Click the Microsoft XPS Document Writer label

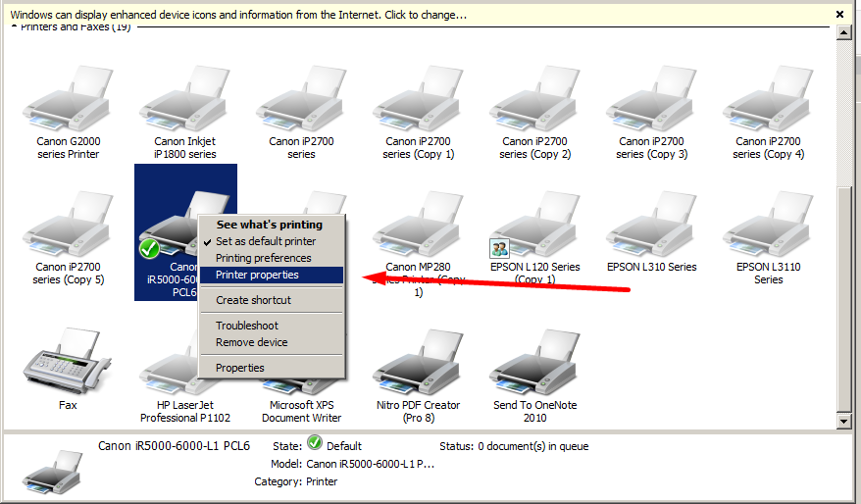point(301,411)
